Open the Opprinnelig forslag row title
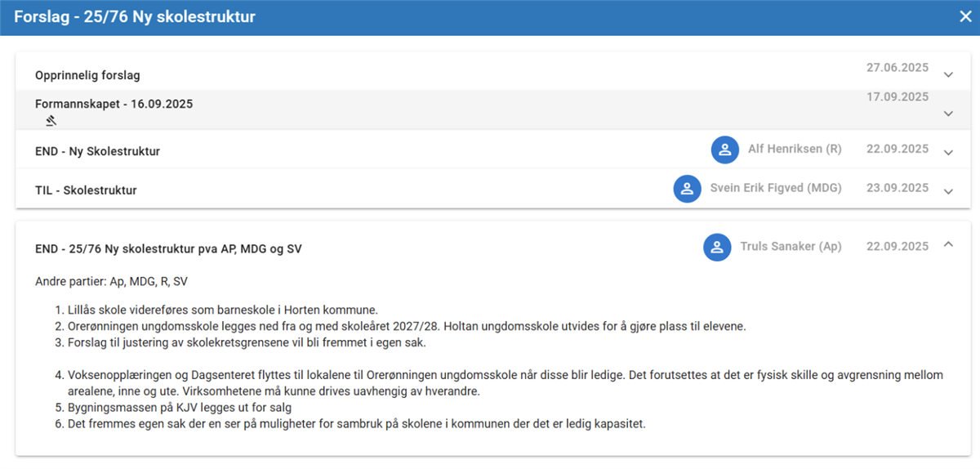 point(87,75)
